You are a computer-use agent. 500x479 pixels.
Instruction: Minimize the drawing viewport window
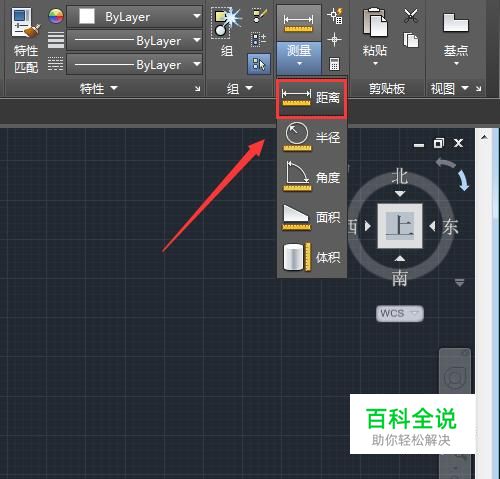tap(419, 145)
